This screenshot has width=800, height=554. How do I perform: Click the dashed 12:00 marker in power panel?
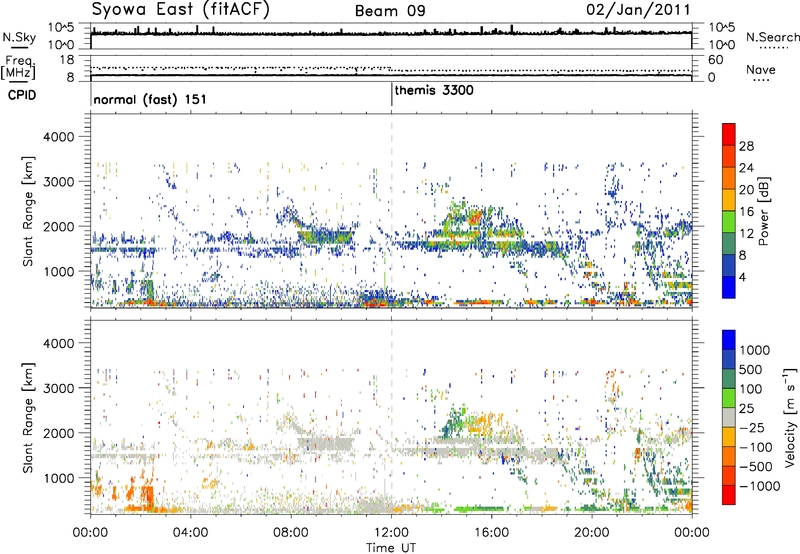[391, 211]
